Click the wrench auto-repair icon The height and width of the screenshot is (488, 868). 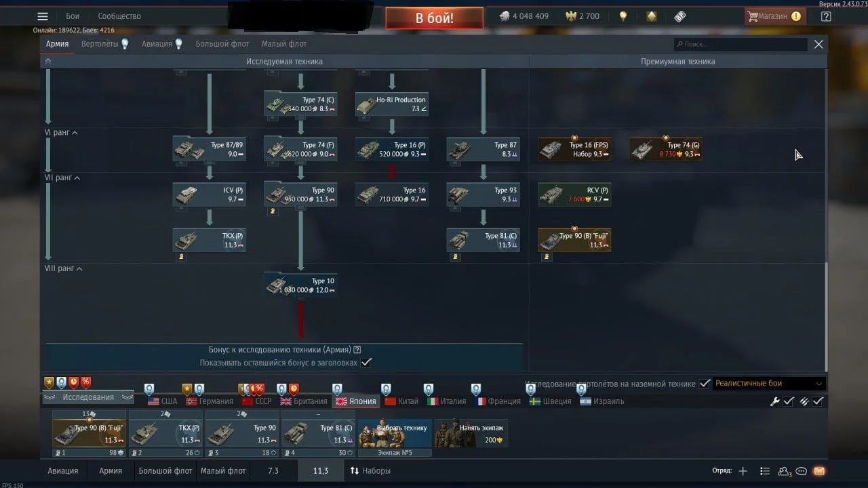click(775, 401)
